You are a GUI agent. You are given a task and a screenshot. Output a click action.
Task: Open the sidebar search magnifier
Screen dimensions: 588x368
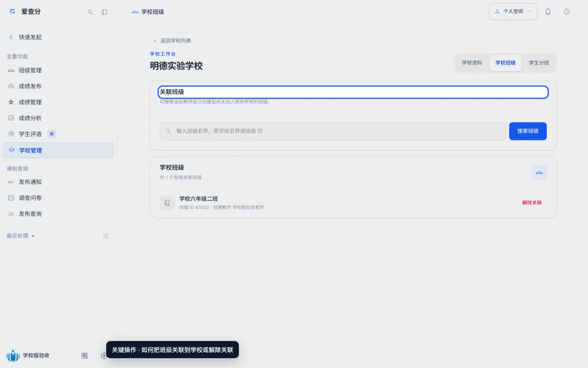pyautogui.click(x=90, y=12)
